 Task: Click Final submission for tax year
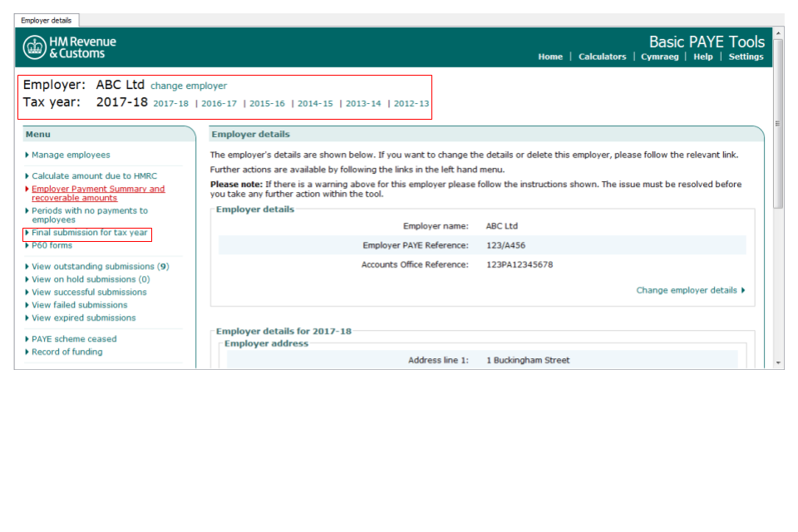click(89, 233)
